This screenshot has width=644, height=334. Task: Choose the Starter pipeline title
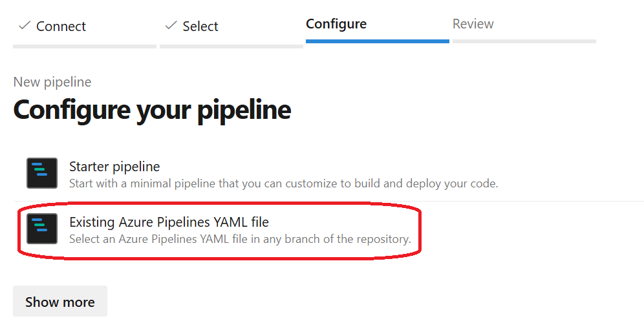point(114,167)
